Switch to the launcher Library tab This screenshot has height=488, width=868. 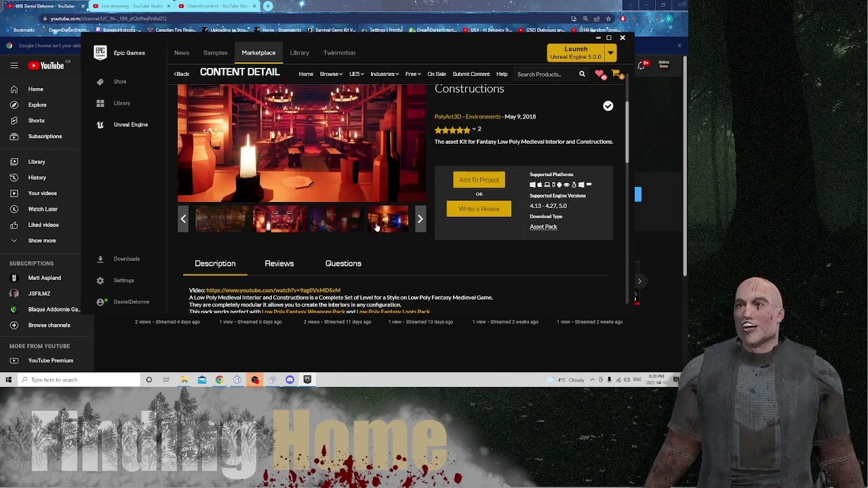[x=299, y=53]
